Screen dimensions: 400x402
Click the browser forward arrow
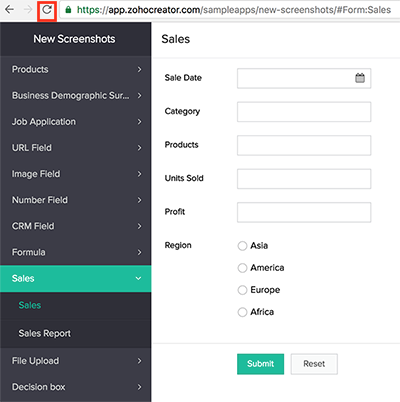pos(28,10)
